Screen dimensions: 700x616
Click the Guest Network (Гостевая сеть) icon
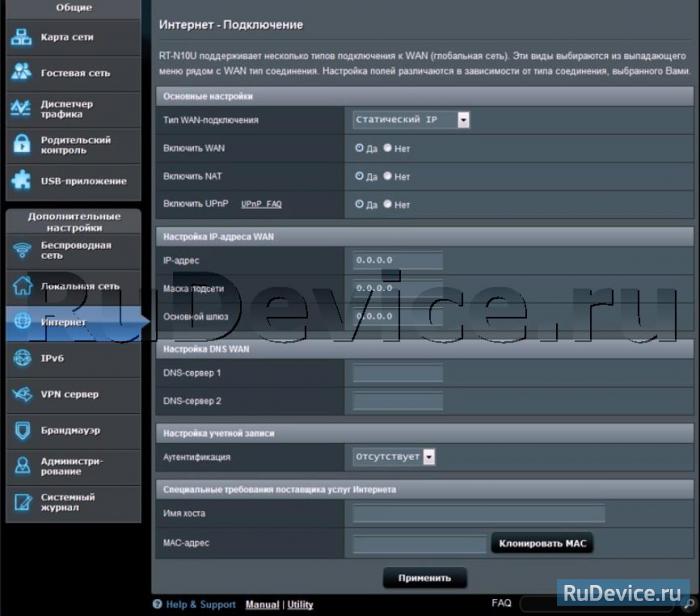tap(22, 73)
